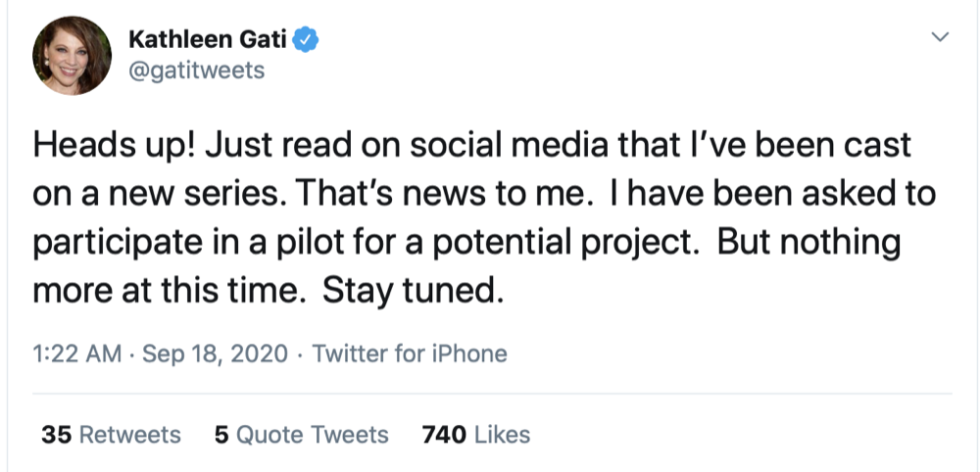Click the blue verified badge
This screenshot has width=980, height=472.
(306, 41)
